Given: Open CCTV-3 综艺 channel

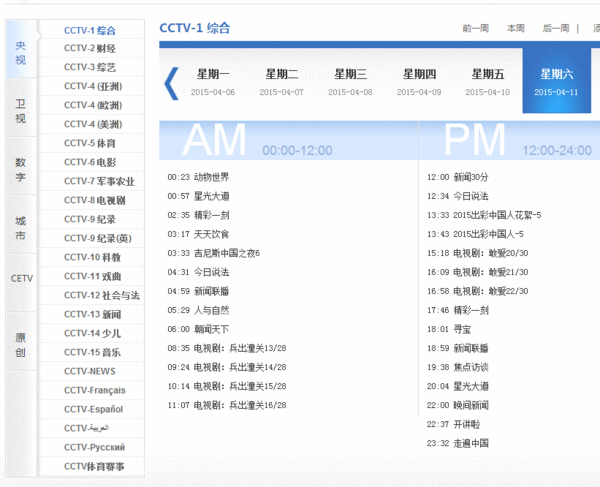Looking at the screenshot, I should click(92, 67).
